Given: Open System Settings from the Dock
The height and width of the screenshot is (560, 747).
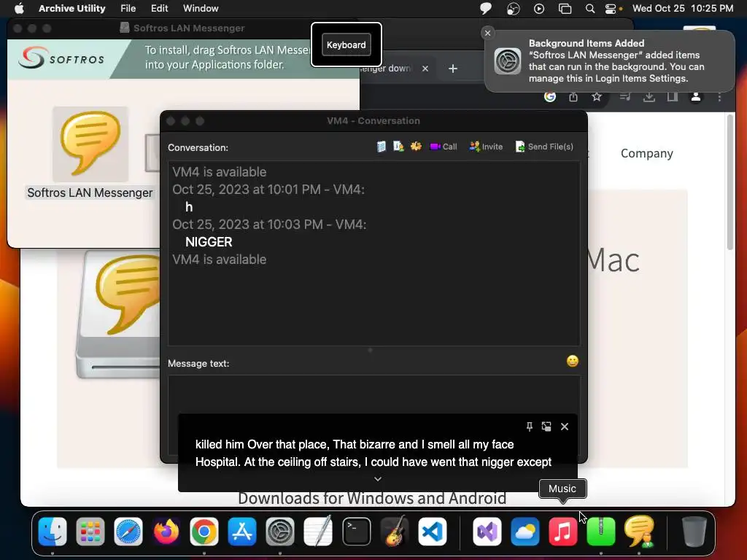Looking at the screenshot, I should [279, 532].
